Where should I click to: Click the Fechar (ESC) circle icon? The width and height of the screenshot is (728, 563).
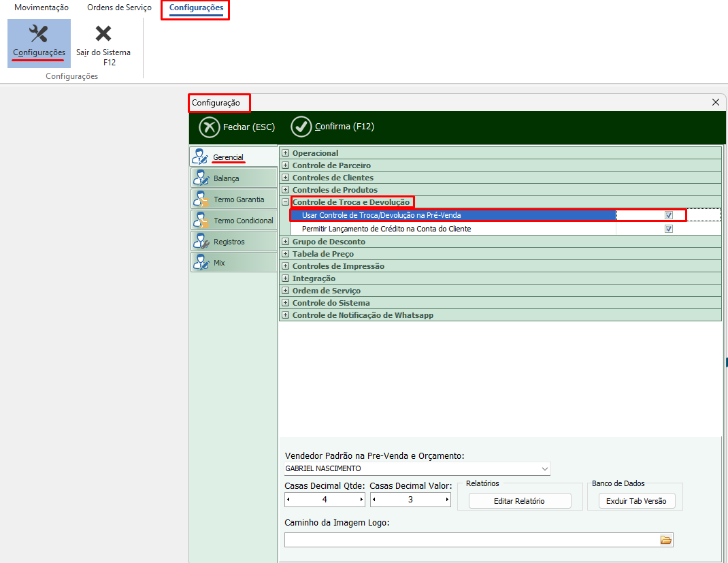(x=209, y=127)
